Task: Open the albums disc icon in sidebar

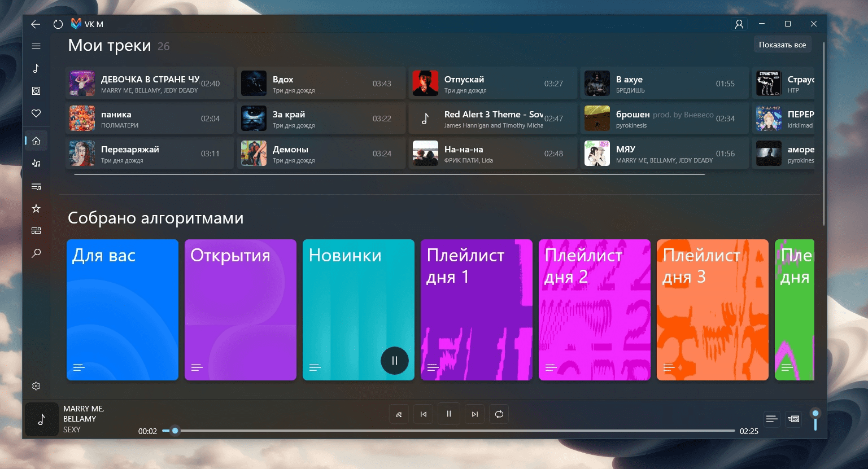Action: point(36,91)
